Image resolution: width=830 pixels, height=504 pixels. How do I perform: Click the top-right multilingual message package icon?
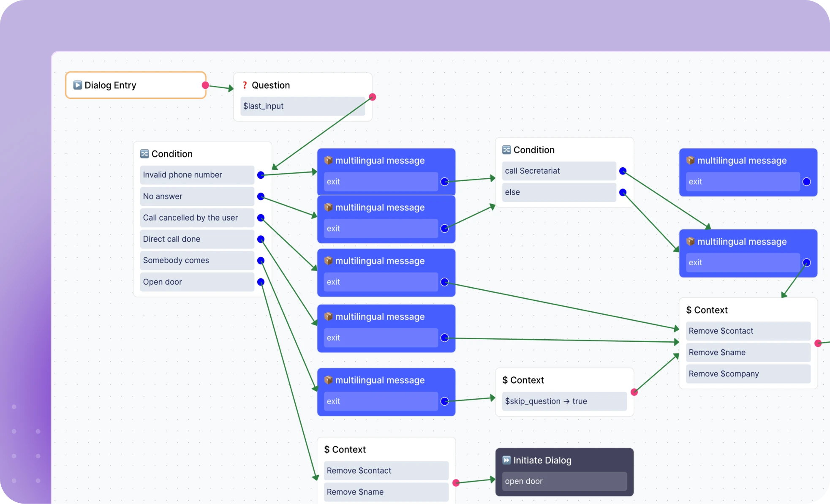coord(691,160)
